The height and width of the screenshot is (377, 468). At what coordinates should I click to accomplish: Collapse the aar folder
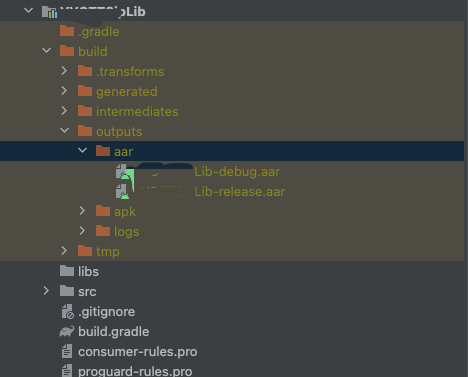(x=82, y=151)
